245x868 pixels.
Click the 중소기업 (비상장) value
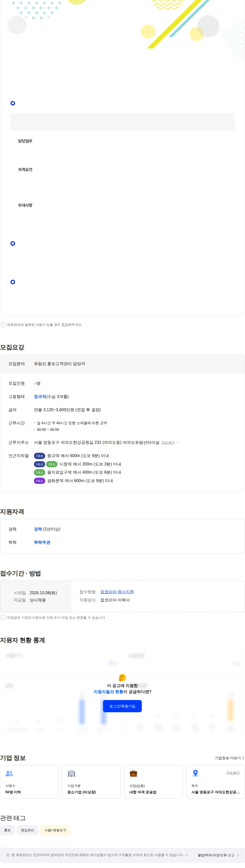[x=82, y=792]
